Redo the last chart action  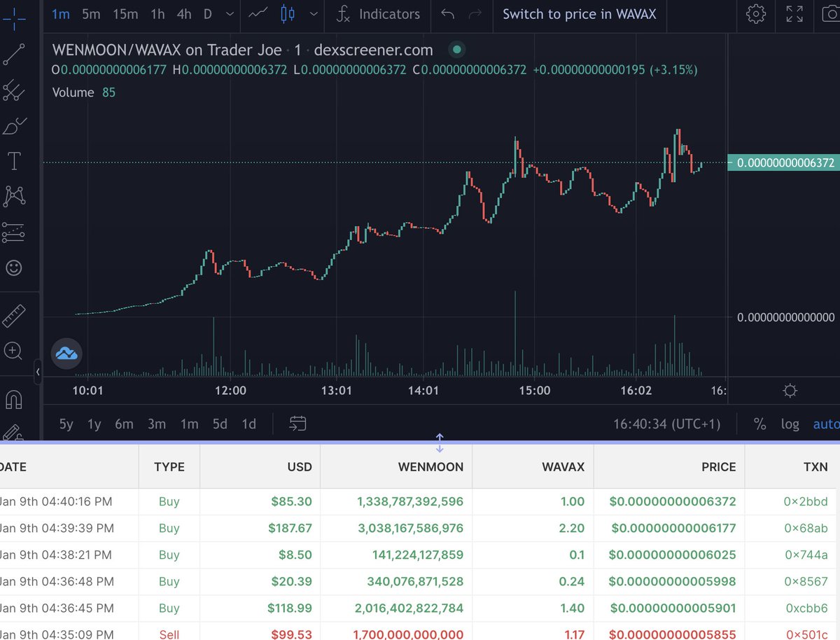(475, 14)
